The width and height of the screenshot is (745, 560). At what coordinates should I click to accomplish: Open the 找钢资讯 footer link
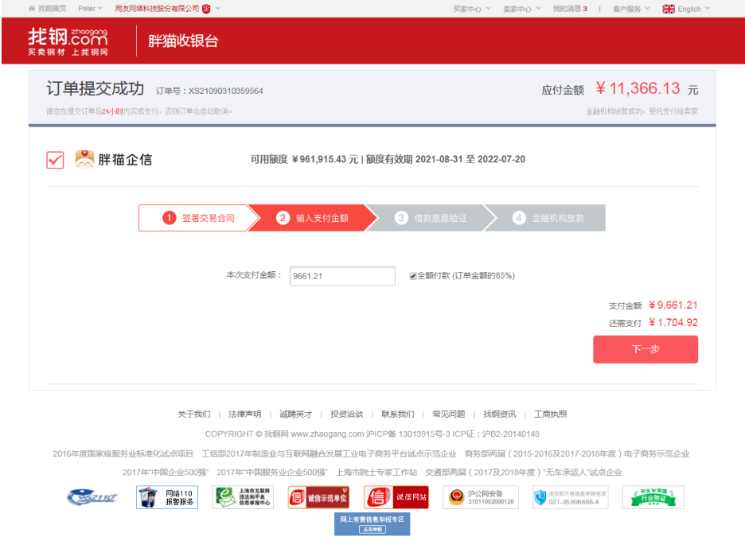click(x=499, y=414)
